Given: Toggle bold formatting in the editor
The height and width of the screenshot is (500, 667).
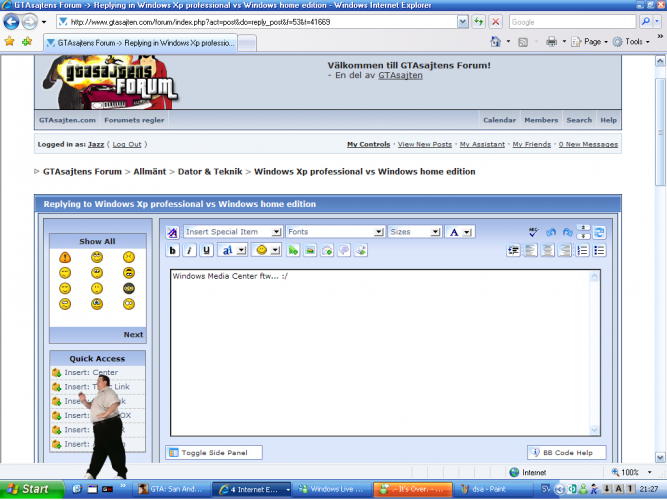Looking at the screenshot, I should pyautogui.click(x=173, y=250).
